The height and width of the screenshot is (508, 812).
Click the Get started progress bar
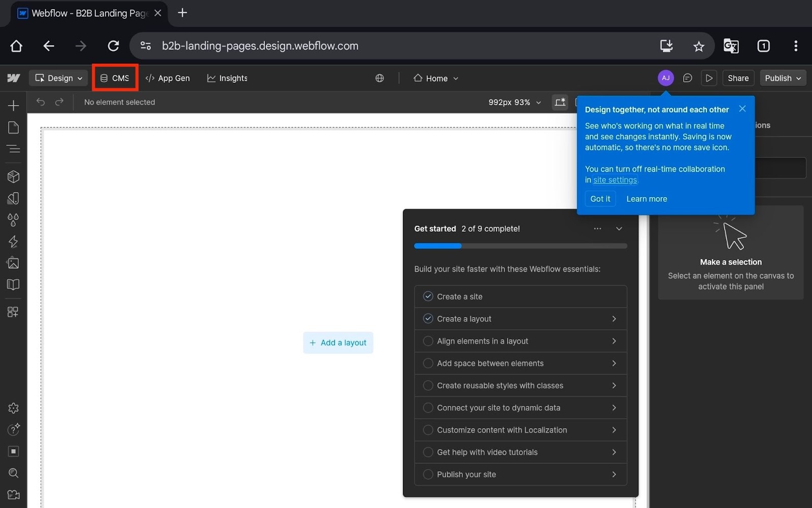[521, 246]
